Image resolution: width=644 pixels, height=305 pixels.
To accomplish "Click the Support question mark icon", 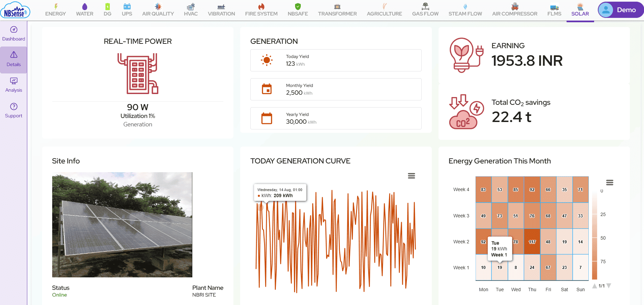I will point(14,106).
